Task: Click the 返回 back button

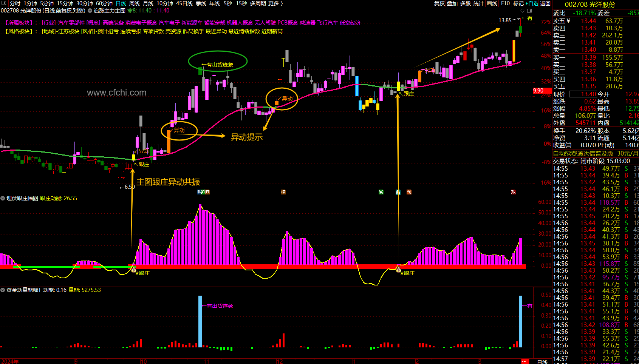Action: [x=545, y=3]
